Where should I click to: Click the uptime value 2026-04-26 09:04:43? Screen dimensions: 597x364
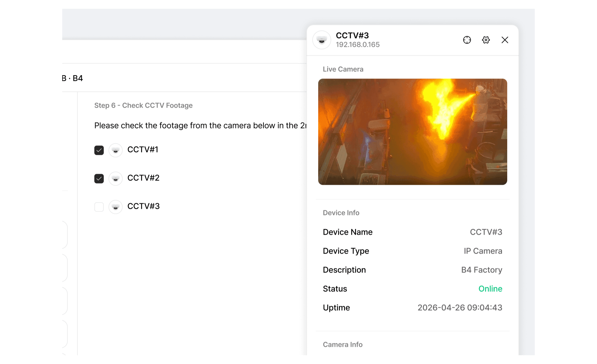[x=460, y=308]
